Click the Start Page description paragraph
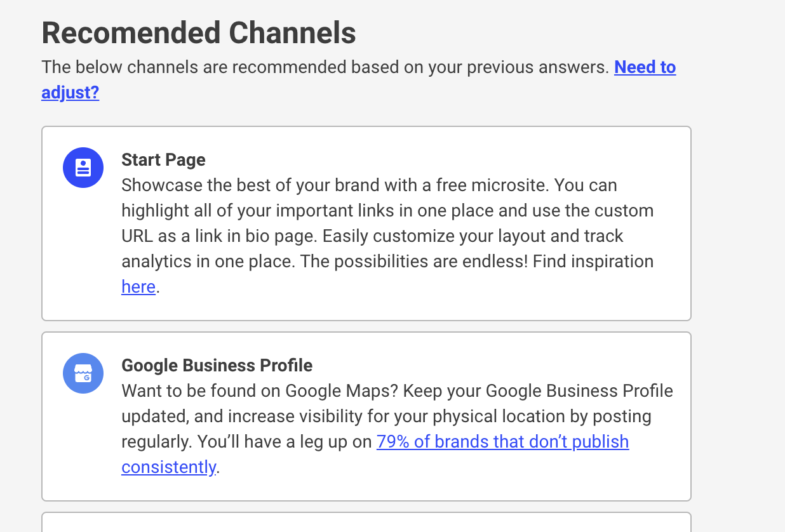This screenshot has width=785, height=532. pyautogui.click(x=387, y=236)
